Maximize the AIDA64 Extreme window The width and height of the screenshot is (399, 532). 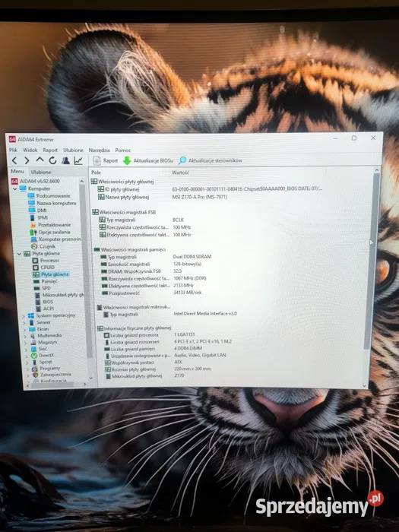tap(354, 138)
